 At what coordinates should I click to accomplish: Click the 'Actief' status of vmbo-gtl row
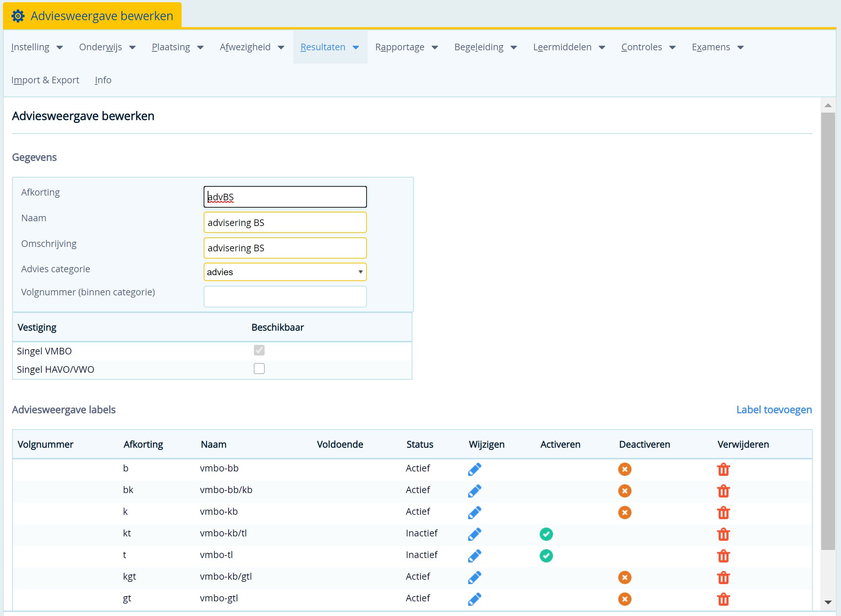coord(418,598)
